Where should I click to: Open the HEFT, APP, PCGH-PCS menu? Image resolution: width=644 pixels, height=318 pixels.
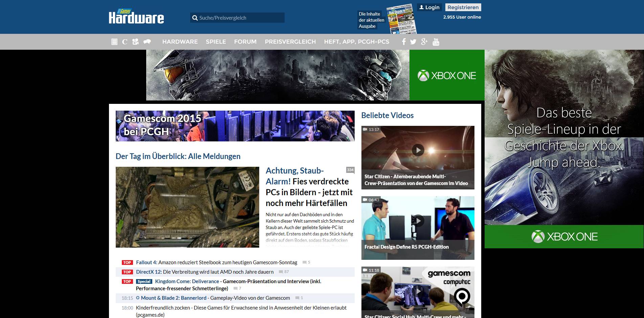(357, 42)
